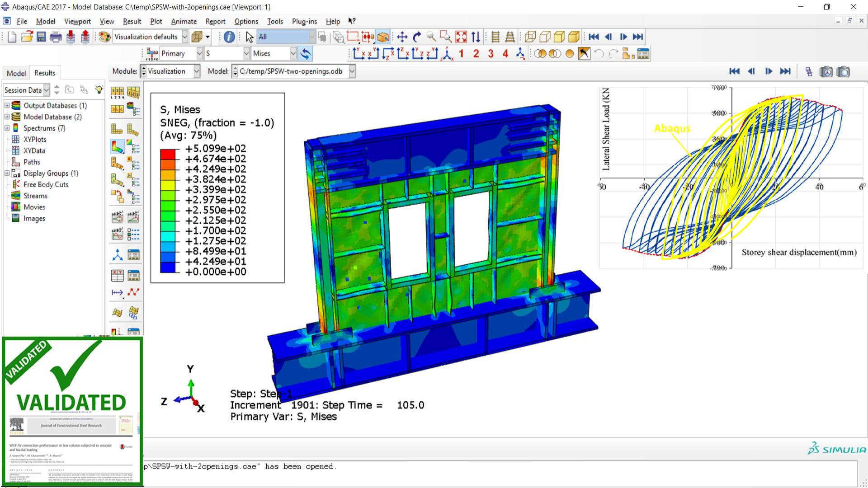
Task: Open a file with the folder icon
Action: tap(27, 37)
